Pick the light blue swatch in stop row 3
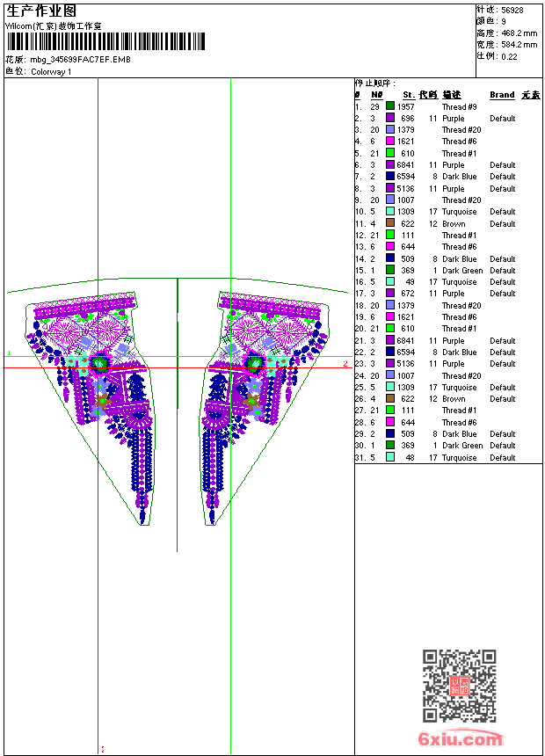Screen dimensions: 545x756 pos(390,130)
